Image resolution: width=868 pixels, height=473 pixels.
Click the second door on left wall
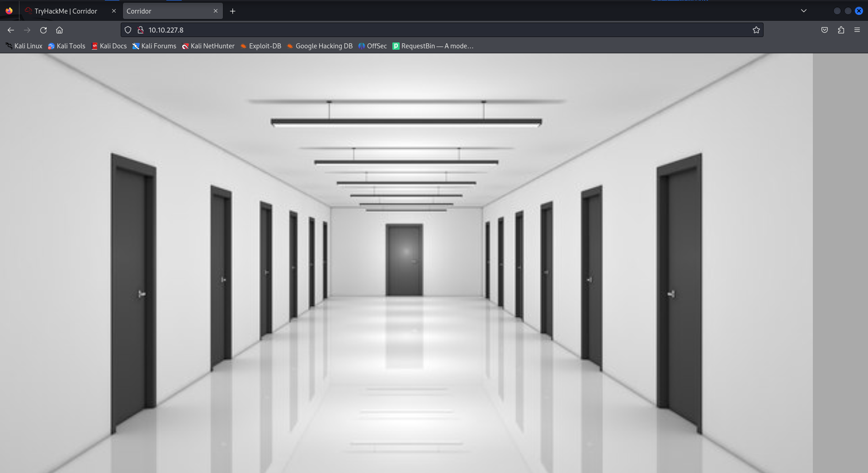point(221,278)
